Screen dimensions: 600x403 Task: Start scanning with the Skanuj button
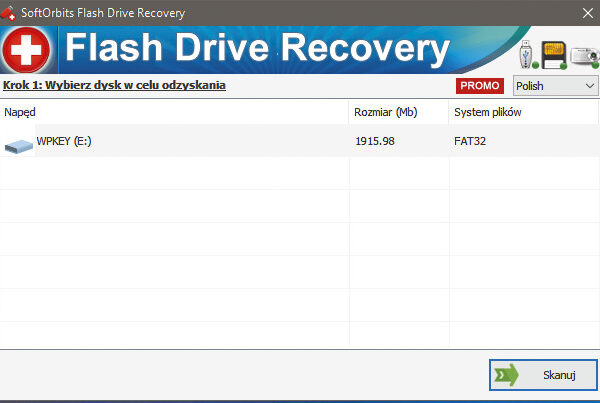tap(543, 375)
